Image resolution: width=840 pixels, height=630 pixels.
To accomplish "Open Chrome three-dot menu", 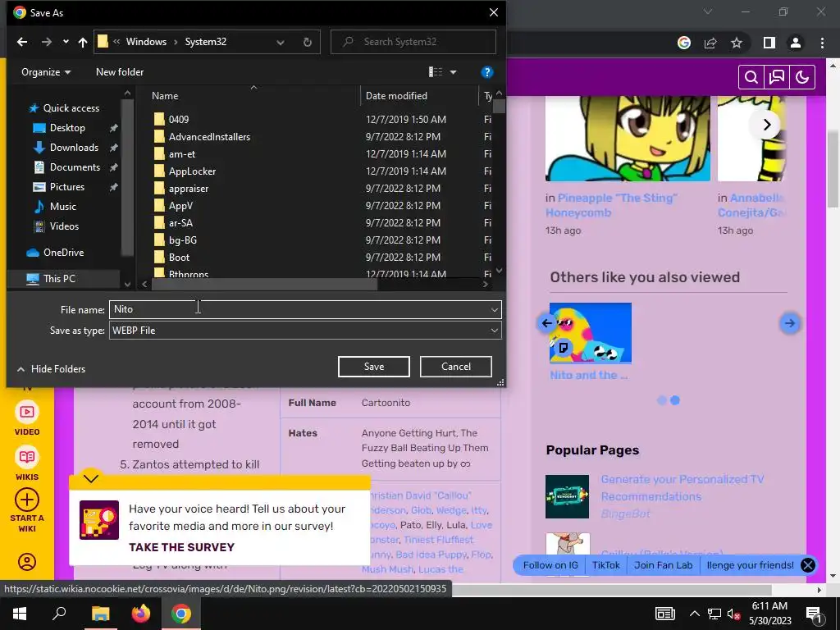I will pyautogui.click(x=822, y=43).
